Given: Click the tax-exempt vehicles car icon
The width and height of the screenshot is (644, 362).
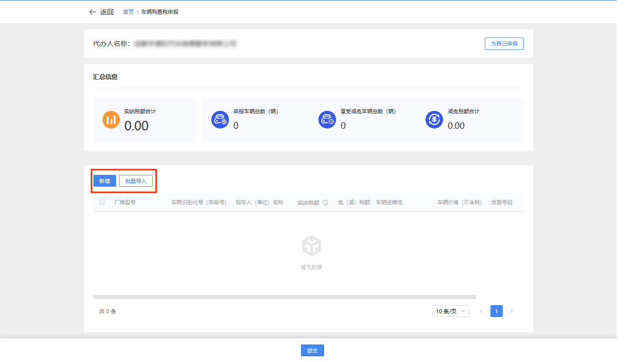Looking at the screenshot, I should 327,119.
